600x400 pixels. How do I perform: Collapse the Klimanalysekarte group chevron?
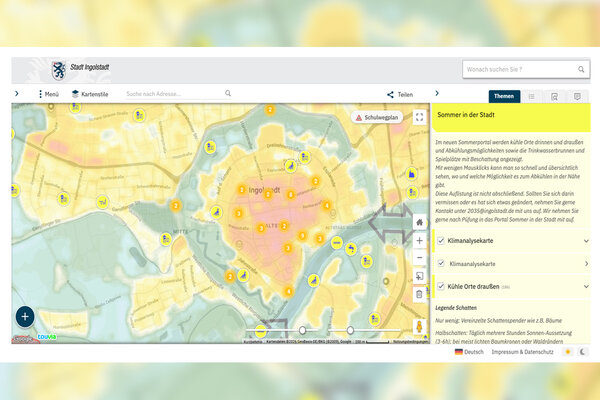click(586, 241)
